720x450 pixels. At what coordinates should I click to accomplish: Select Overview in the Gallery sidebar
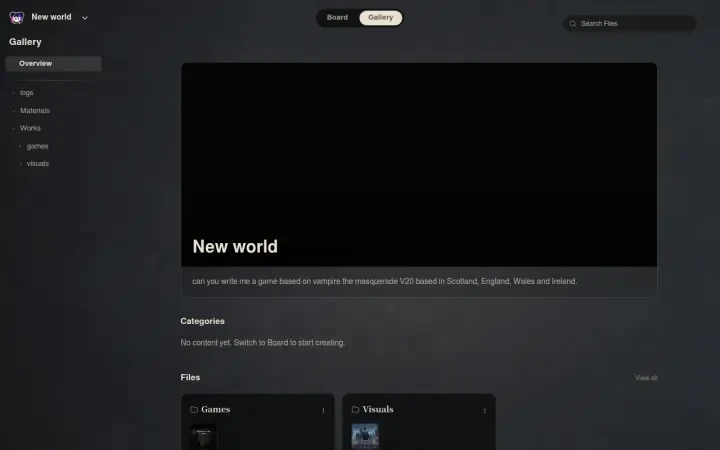(x=53, y=64)
